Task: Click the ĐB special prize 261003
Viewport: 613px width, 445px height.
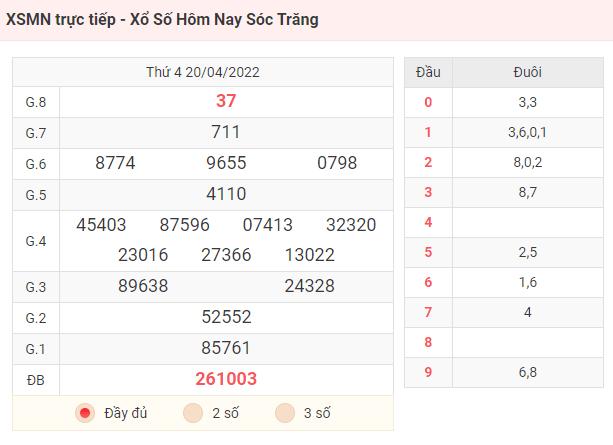Action: (226, 379)
